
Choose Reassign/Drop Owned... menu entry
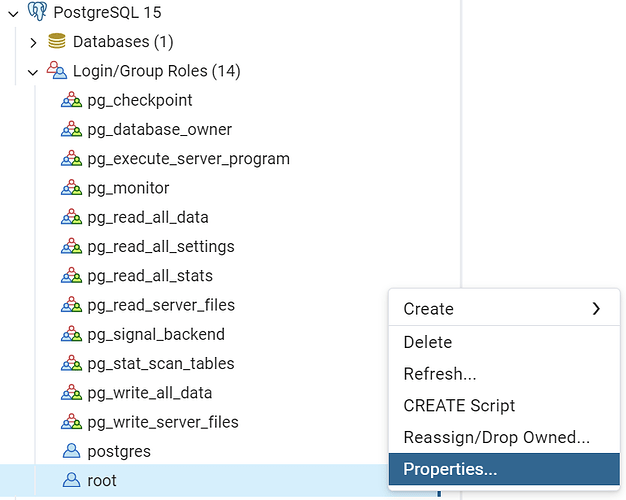pyautogui.click(x=504, y=437)
